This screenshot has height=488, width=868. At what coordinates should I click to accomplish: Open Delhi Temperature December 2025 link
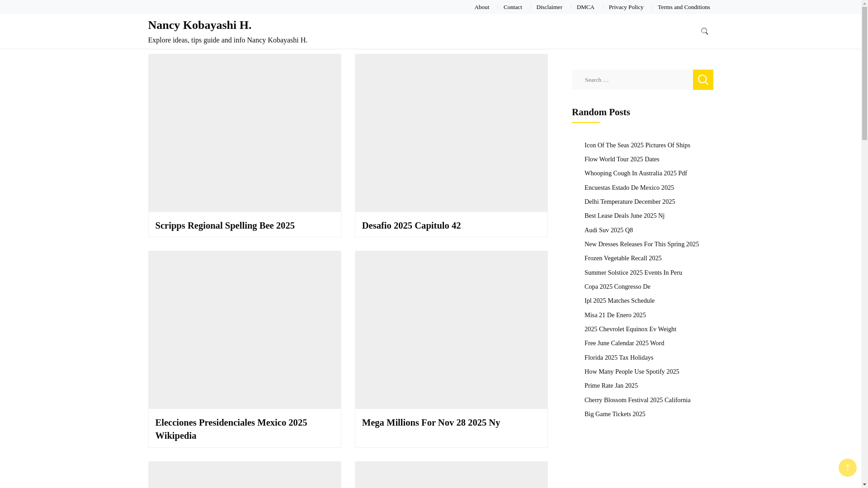[x=629, y=202]
